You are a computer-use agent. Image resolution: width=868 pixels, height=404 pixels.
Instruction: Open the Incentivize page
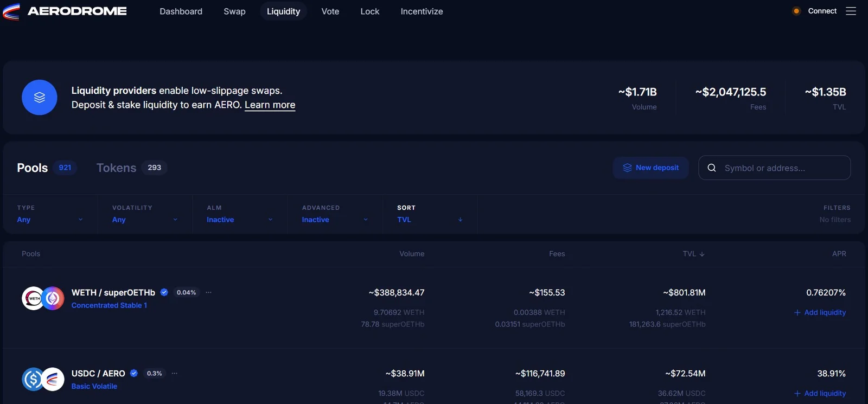pyautogui.click(x=422, y=11)
